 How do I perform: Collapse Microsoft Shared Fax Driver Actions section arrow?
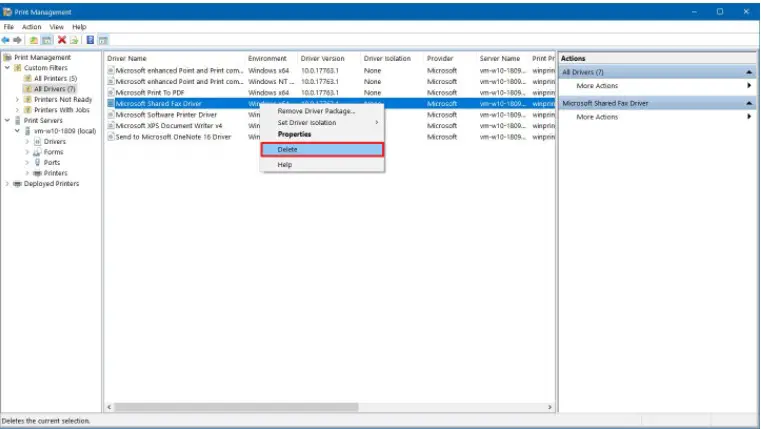(749, 103)
